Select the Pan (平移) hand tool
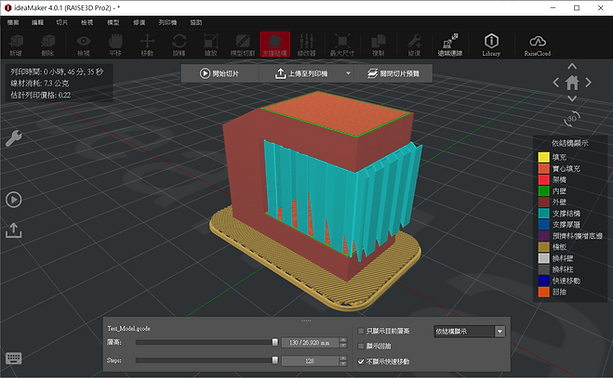The width and height of the screenshot is (613, 378). coord(115,45)
